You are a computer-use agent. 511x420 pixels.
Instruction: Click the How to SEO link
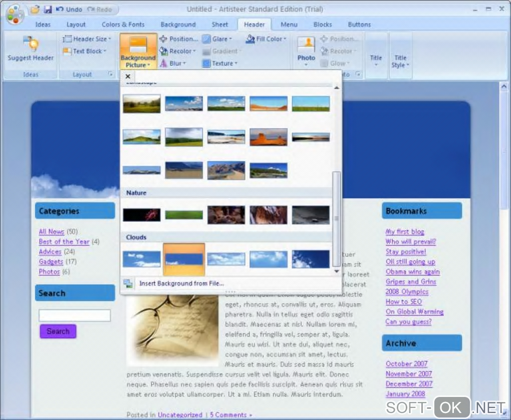(x=404, y=301)
